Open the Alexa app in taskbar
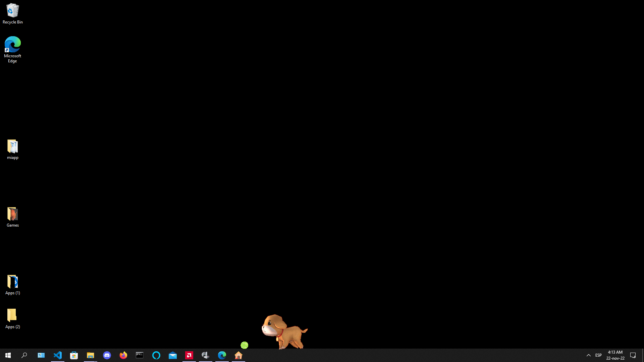 [156, 355]
